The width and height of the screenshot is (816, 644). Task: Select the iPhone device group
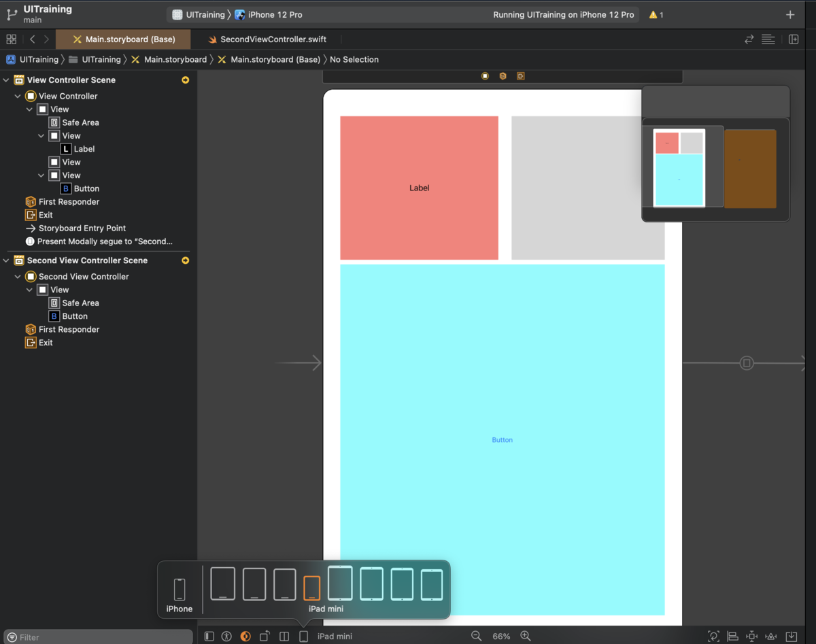click(180, 595)
